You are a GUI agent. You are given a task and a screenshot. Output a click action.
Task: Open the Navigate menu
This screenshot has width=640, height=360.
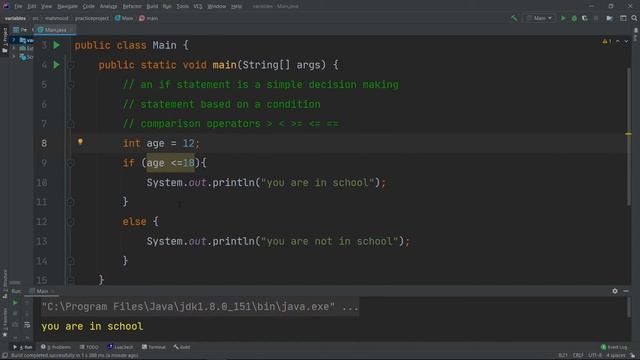(67, 6)
